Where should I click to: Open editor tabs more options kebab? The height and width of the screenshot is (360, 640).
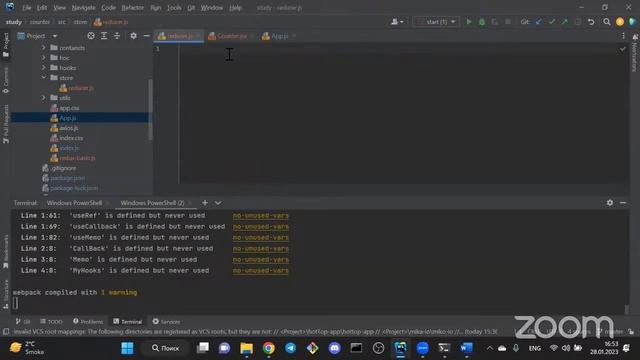(623, 36)
